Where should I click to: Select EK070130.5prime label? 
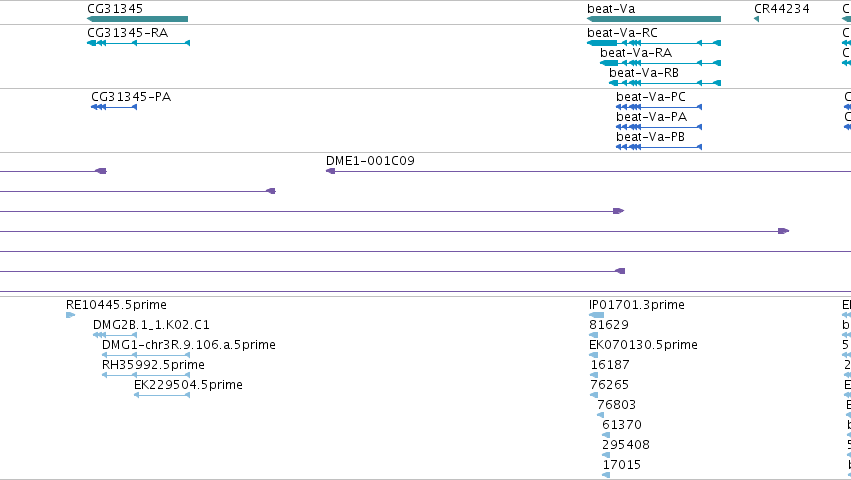pos(643,345)
